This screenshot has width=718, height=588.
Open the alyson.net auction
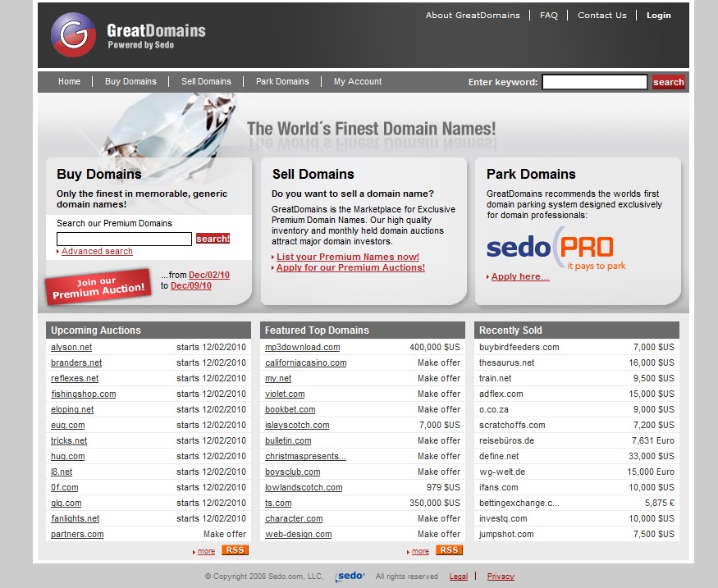(x=71, y=348)
